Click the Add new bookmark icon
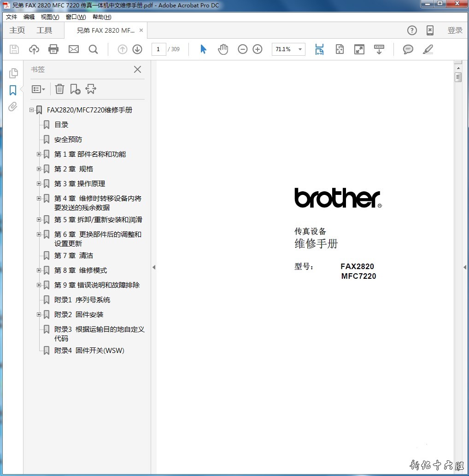469x476 pixels. tap(75, 89)
